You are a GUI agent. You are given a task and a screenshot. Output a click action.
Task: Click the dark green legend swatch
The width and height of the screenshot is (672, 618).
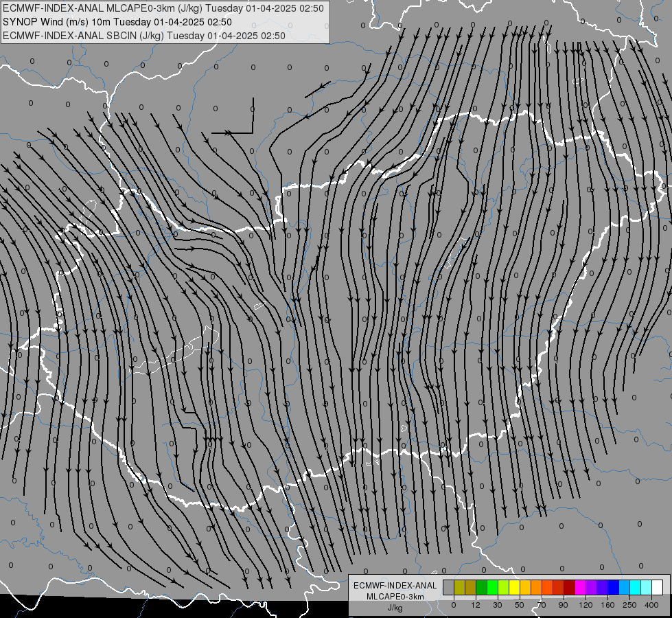pyautogui.click(x=481, y=587)
